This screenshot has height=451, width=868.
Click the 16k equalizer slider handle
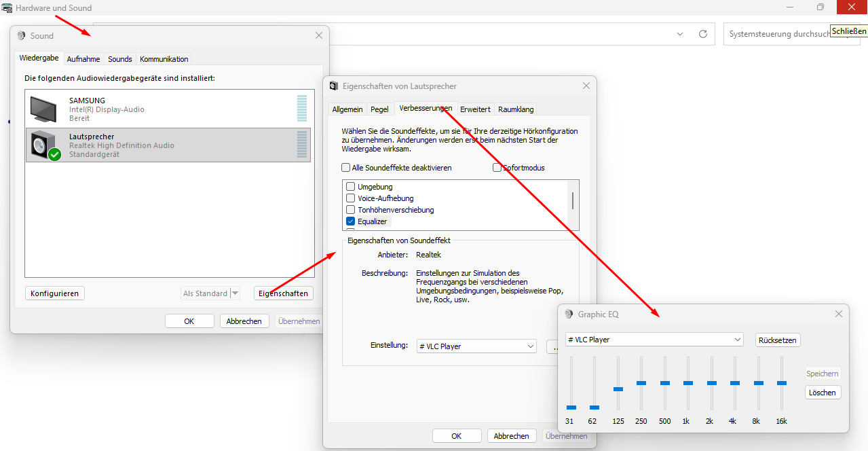(782, 383)
